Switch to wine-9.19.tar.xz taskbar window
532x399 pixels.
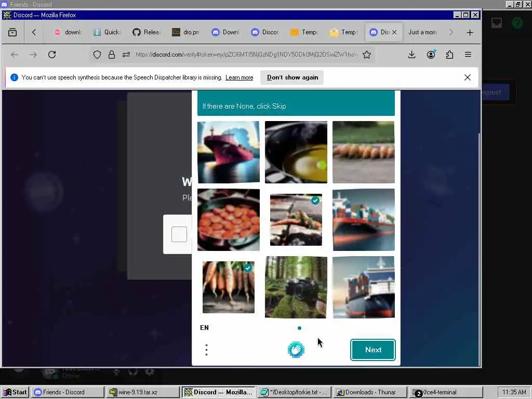142,392
